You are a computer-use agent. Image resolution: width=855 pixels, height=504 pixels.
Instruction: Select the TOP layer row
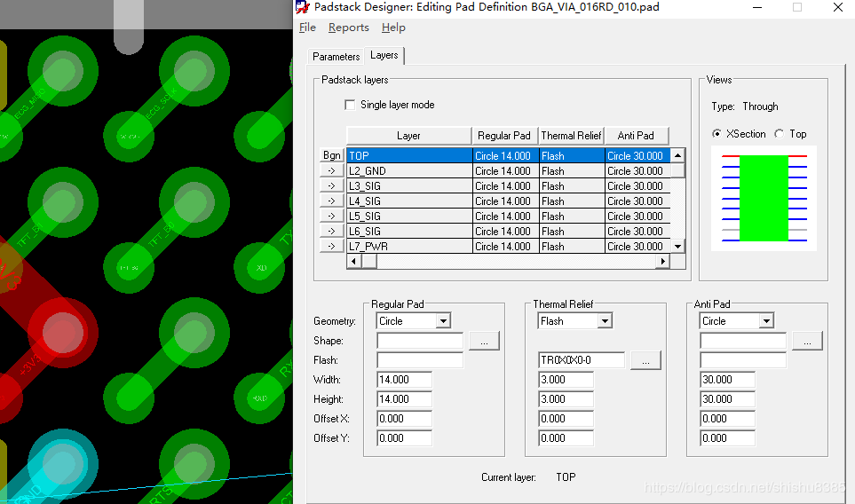click(508, 156)
